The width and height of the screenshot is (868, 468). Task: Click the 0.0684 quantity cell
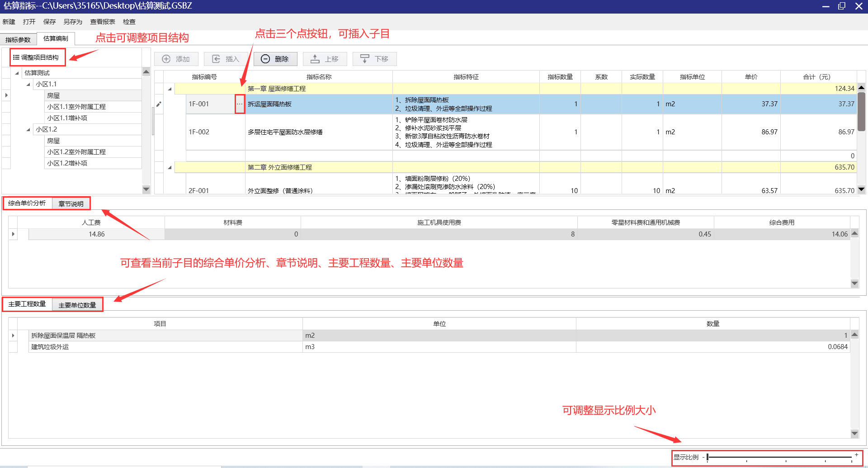pyautogui.click(x=713, y=347)
